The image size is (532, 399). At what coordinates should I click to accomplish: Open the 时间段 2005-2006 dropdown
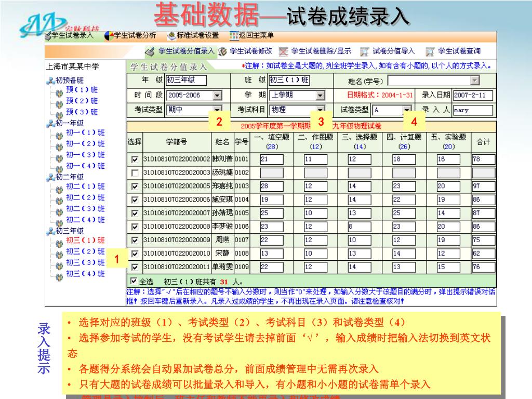[217, 96]
